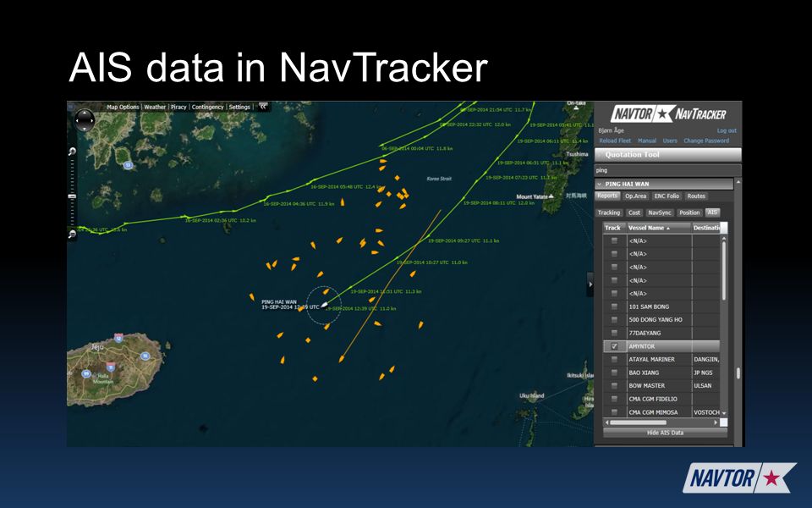
Task: Click the horizontal scroll left arrow
Action: (x=607, y=422)
